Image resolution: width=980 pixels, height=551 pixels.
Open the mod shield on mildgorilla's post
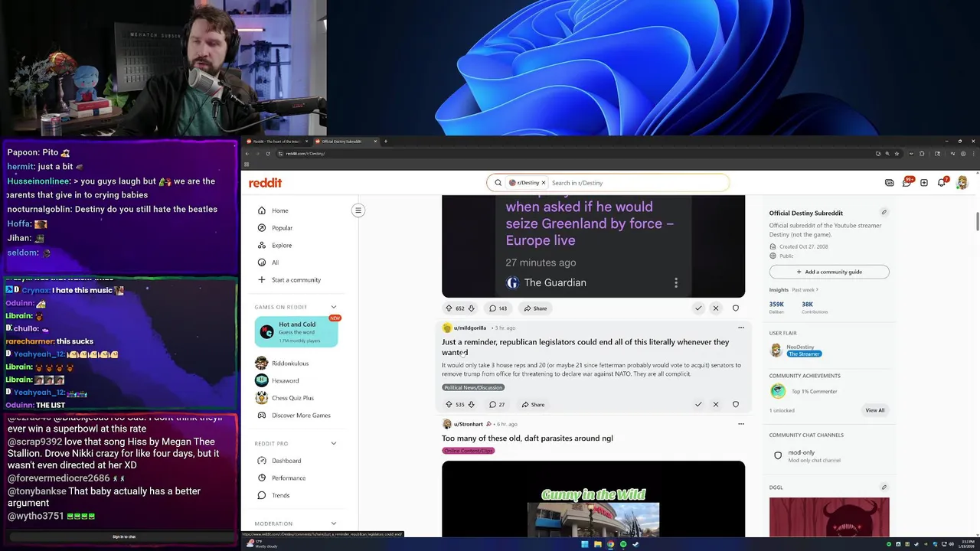pos(736,405)
